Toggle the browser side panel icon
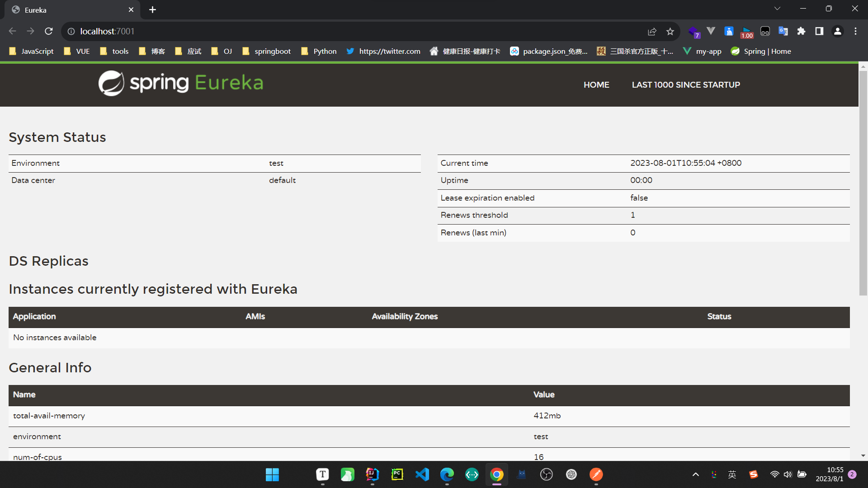This screenshot has width=868, height=488. [819, 31]
